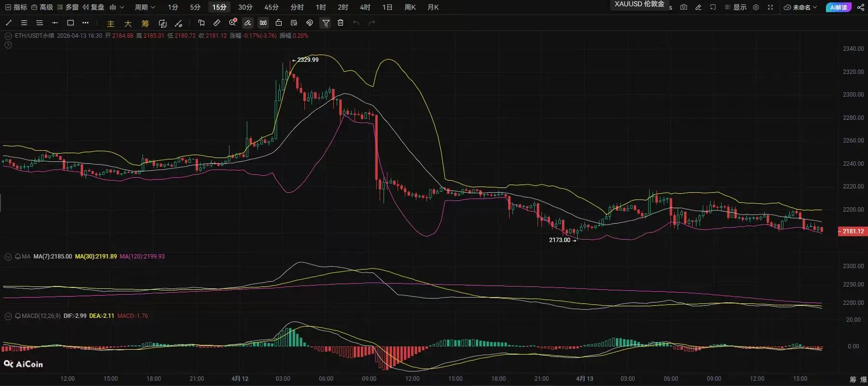
Task: Switch to the 1时 timeframe
Action: [x=321, y=7]
